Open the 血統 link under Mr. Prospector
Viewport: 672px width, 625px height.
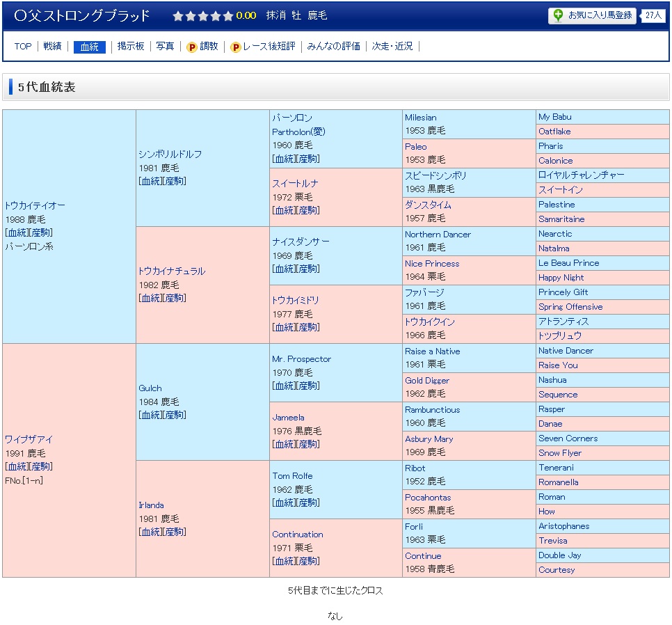coord(284,386)
